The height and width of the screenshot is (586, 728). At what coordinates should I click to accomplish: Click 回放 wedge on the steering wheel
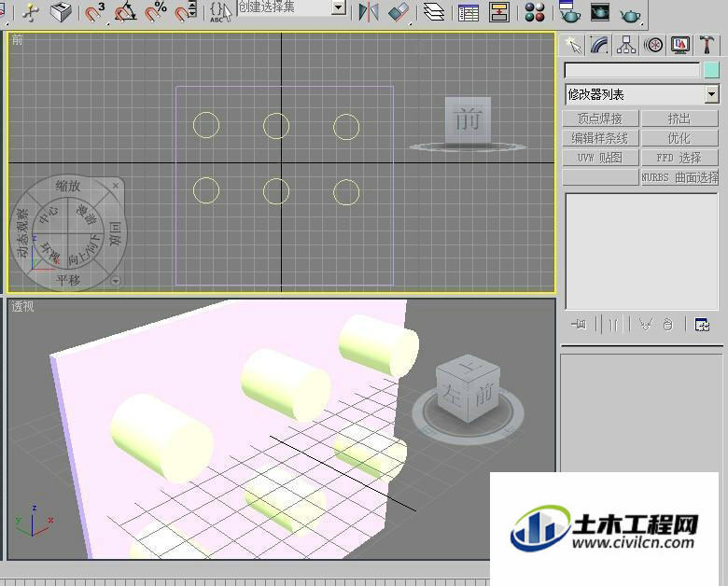(115, 233)
